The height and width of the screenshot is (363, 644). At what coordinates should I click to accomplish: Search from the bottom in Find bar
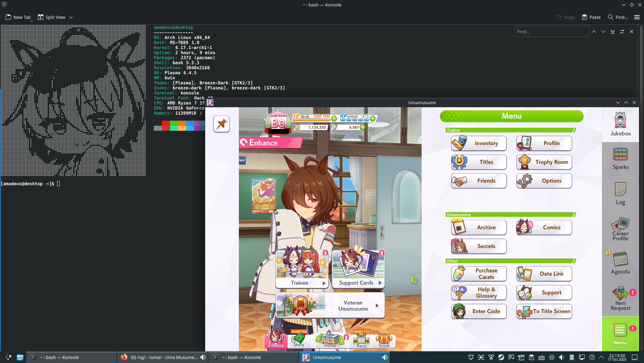[613, 32]
